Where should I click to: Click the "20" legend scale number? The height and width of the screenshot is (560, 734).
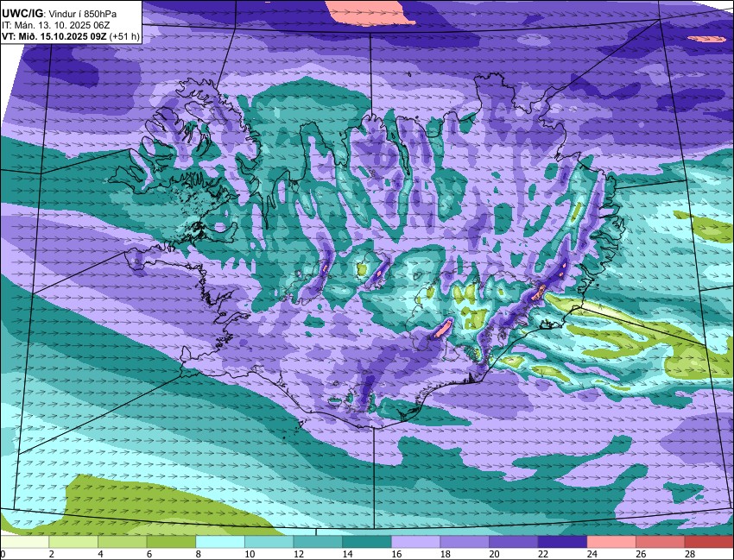pyautogui.click(x=494, y=554)
